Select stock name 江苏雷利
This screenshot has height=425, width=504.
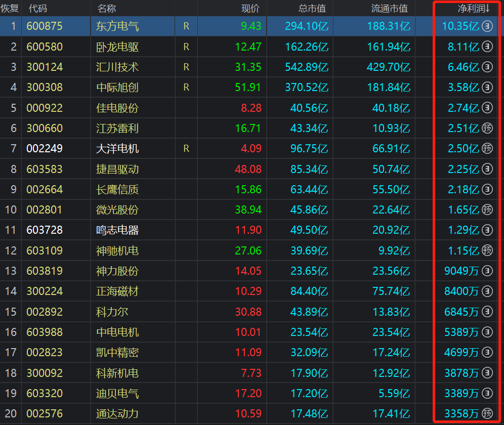[x=117, y=129]
